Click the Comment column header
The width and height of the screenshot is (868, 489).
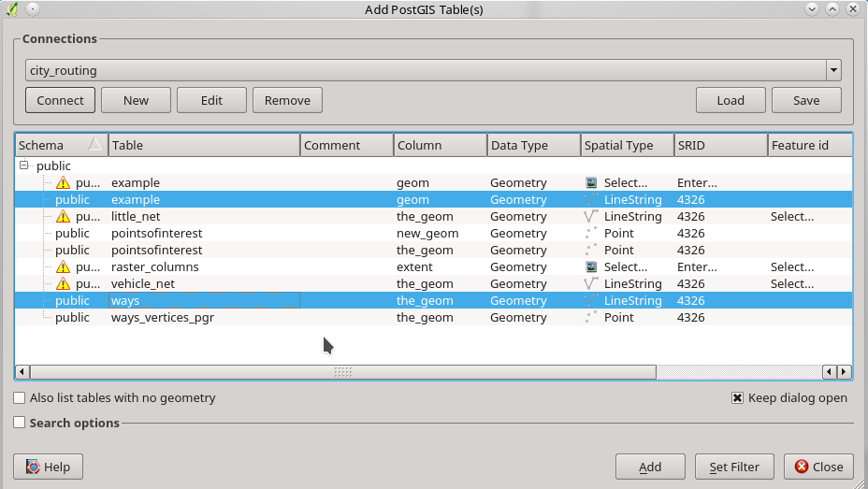click(x=347, y=145)
